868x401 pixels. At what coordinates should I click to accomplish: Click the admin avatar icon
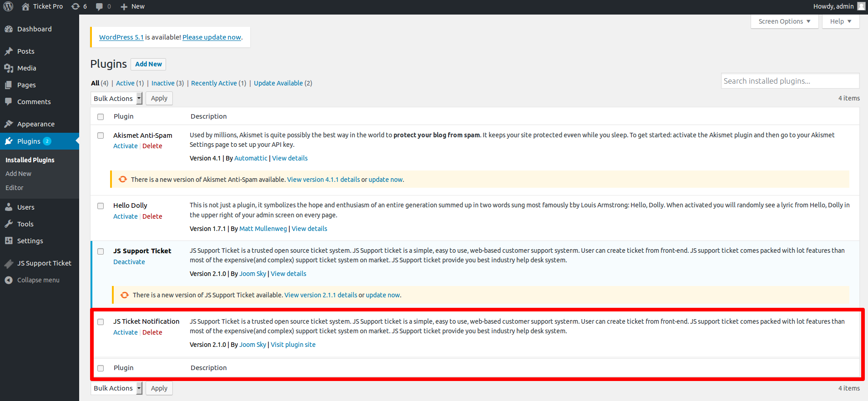[861, 6]
